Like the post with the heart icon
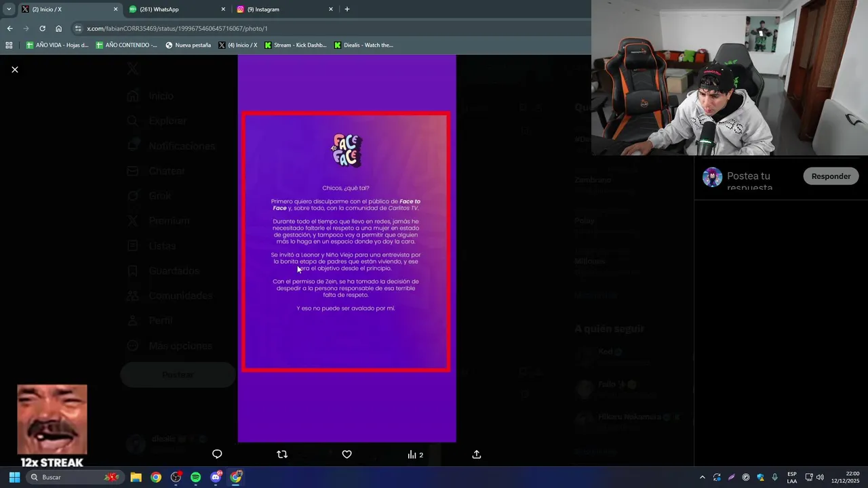Screen dimensions: 868x488 (347, 454)
